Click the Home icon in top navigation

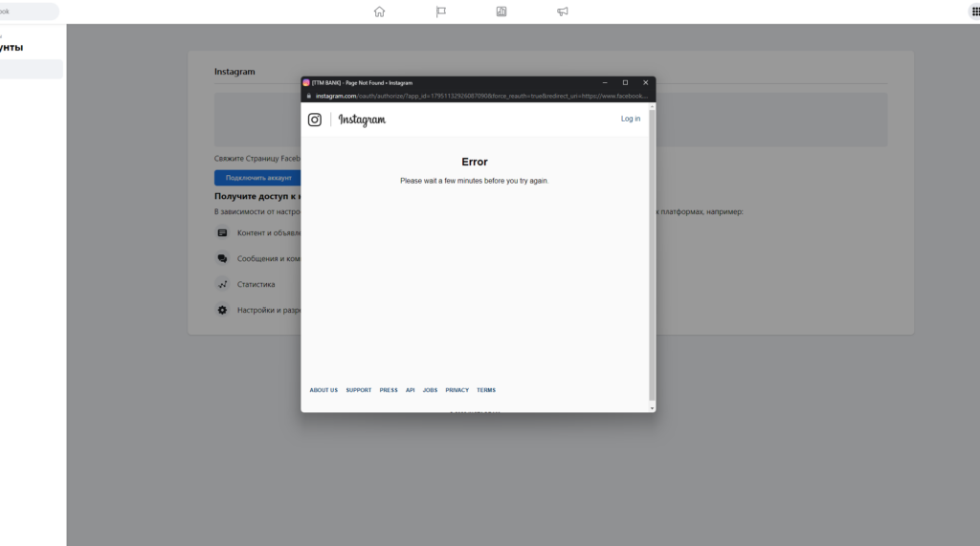coord(379,11)
